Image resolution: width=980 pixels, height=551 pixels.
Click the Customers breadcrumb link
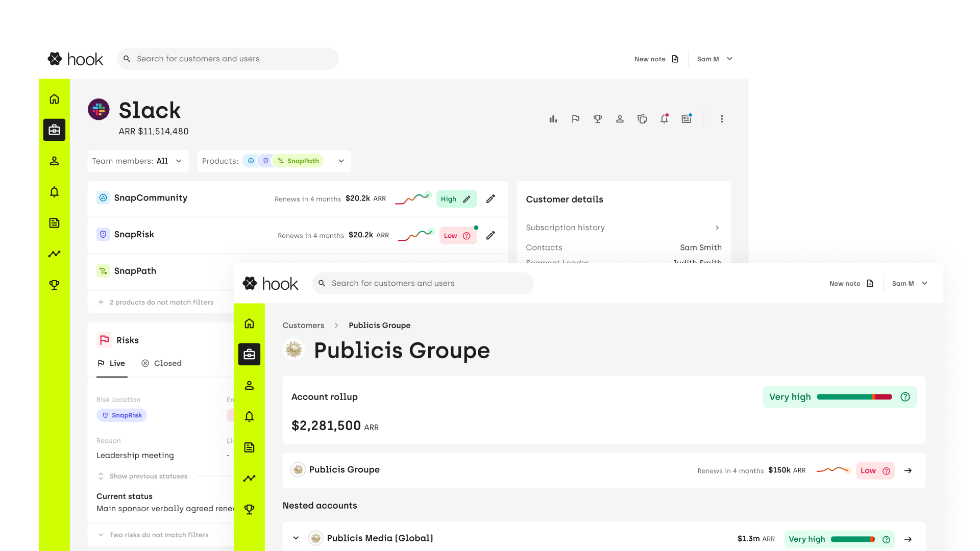(x=303, y=325)
